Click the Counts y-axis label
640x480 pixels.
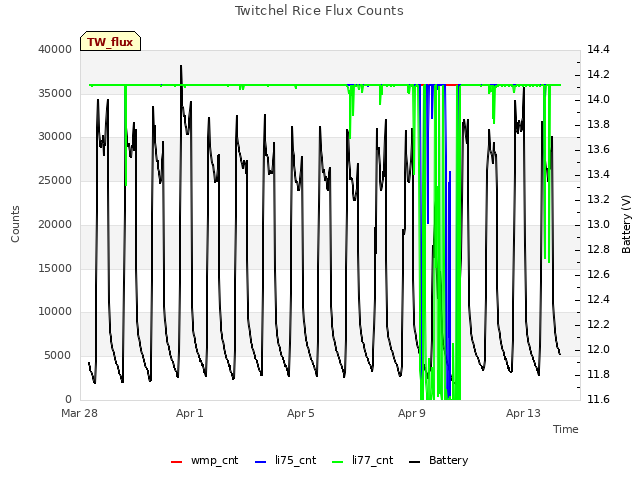15,224
